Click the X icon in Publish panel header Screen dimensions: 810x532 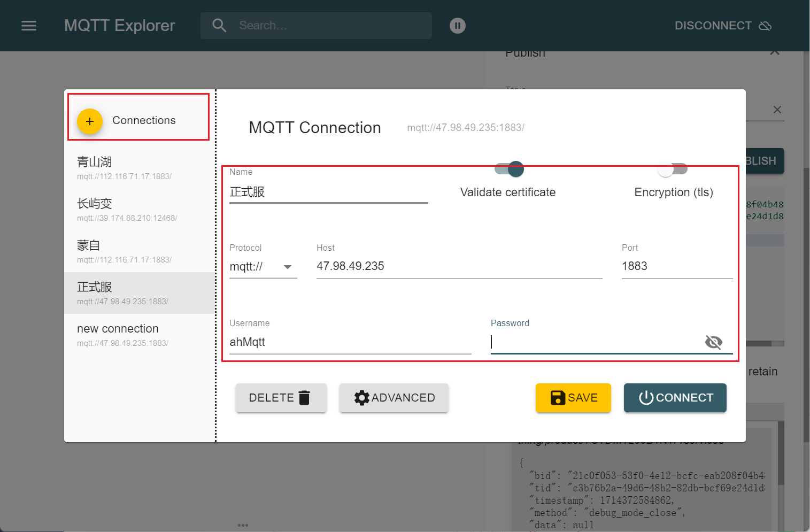click(774, 52)
